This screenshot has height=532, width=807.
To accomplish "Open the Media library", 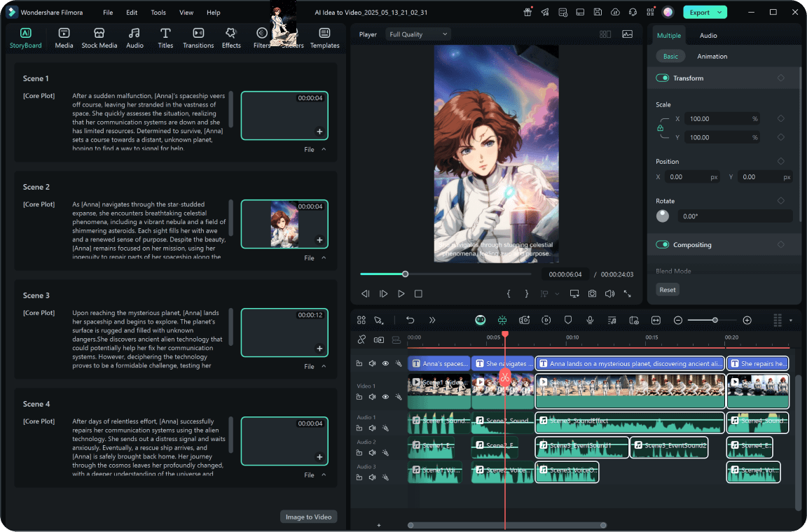I will 64,38.
